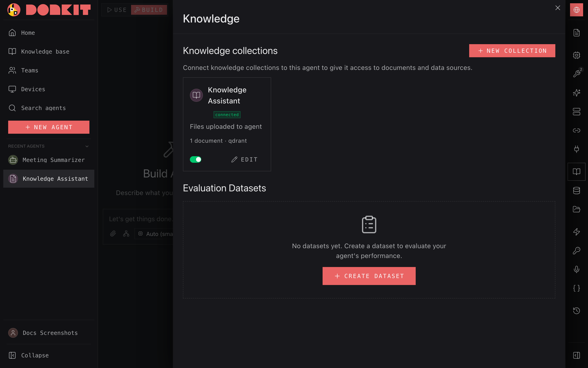Open Search agents in sidebar
Image resolution: width=588 pixels, height=368 pixels.
49,108
